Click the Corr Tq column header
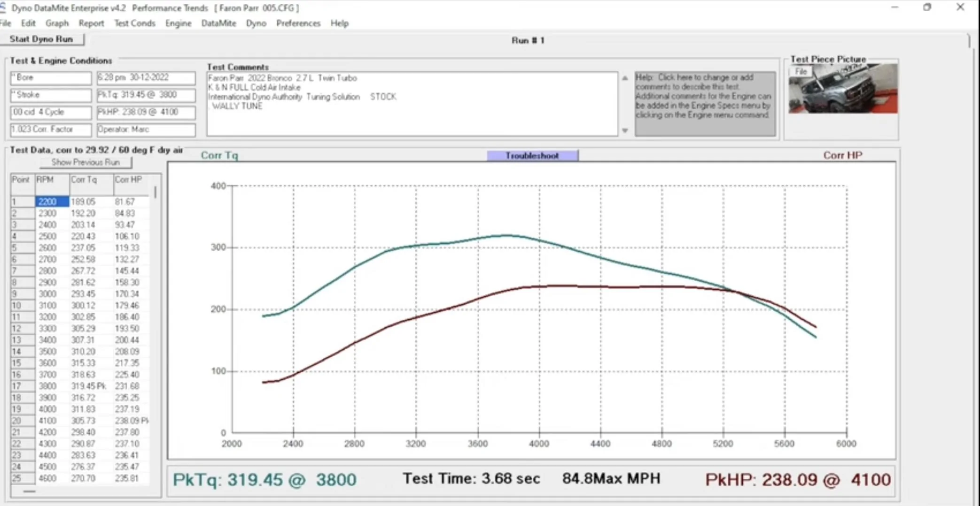This screenshot has width=980, height=506. coord(91,184)
